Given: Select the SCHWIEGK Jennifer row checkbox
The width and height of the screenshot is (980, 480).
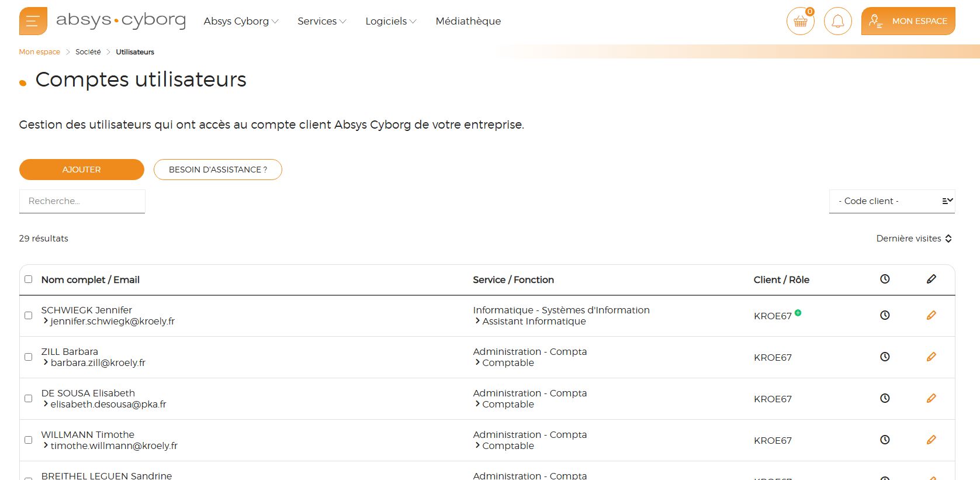Looking at the screenshot, I should [28, 315].
